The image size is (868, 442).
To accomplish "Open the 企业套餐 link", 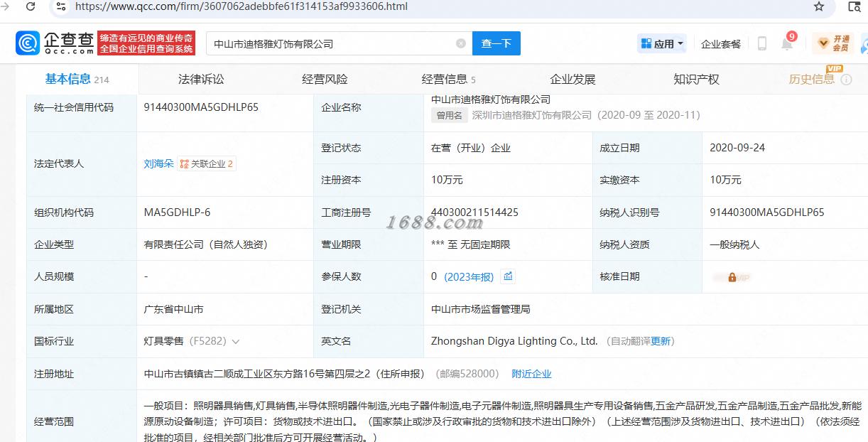I will point(721,44).
